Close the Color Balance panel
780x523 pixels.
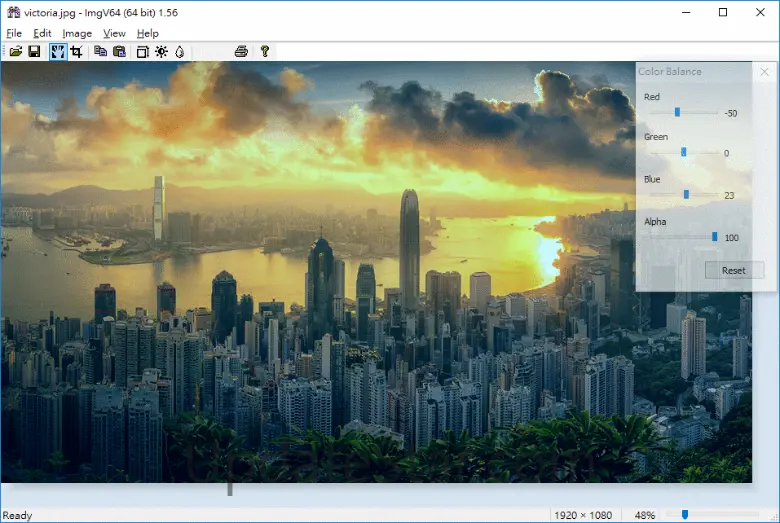(x=764, y=72)
